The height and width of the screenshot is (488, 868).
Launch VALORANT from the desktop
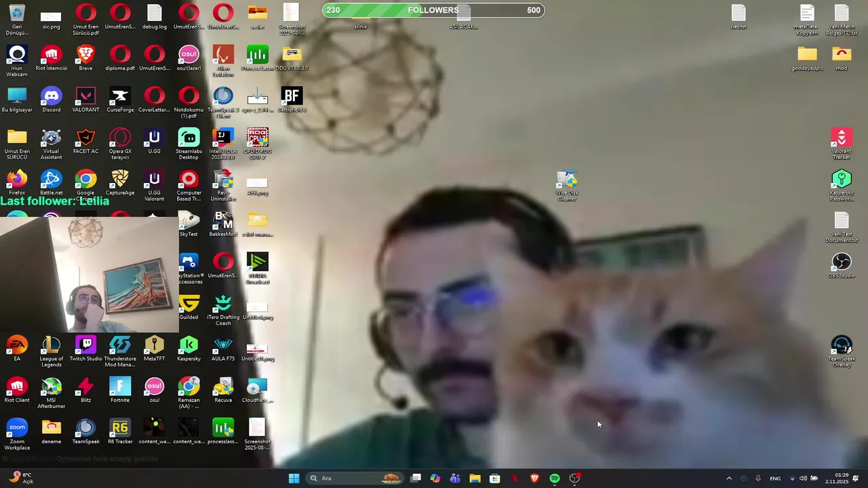tap(85, 100)
